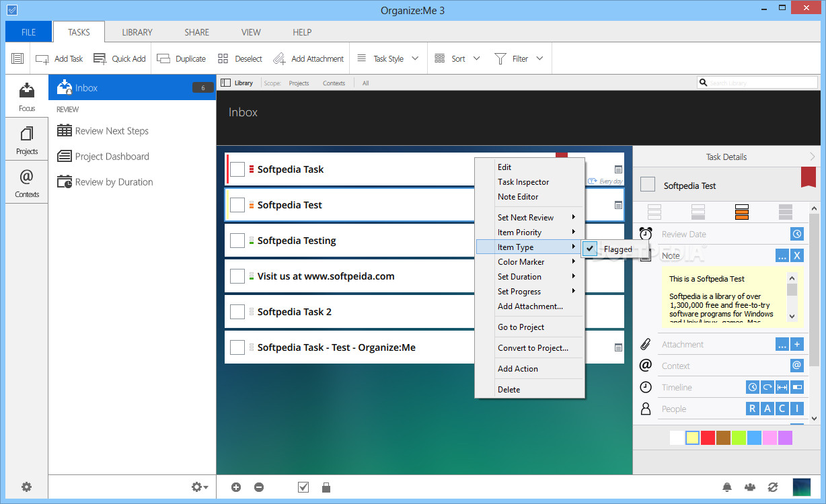The height and width of the screenshot is (504, 826).
Task: Pick the red color marker swatch
Action: click(x=708, y=437)
